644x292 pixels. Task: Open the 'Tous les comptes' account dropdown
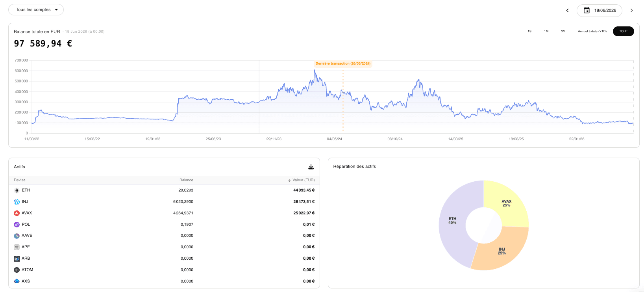click(x=36, y=10)
